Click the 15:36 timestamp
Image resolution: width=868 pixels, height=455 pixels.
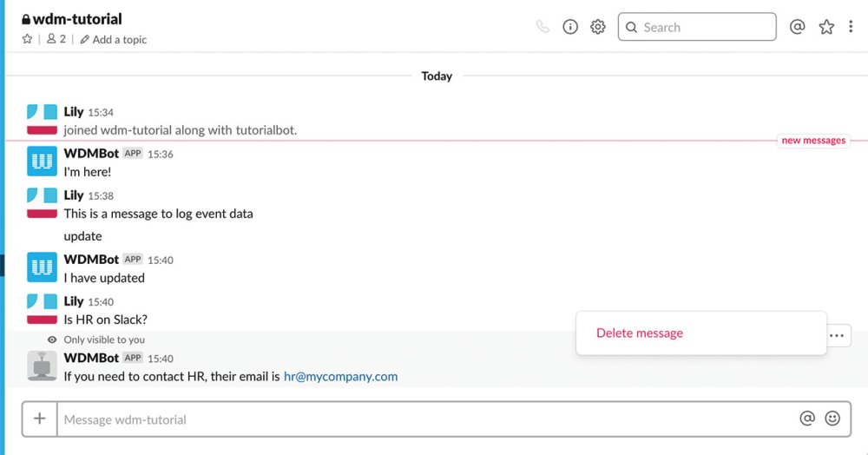161,155
